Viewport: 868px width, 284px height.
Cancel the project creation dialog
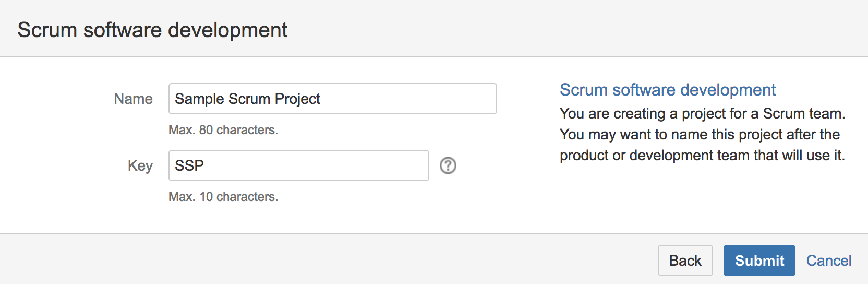click(x=828, y=261)
